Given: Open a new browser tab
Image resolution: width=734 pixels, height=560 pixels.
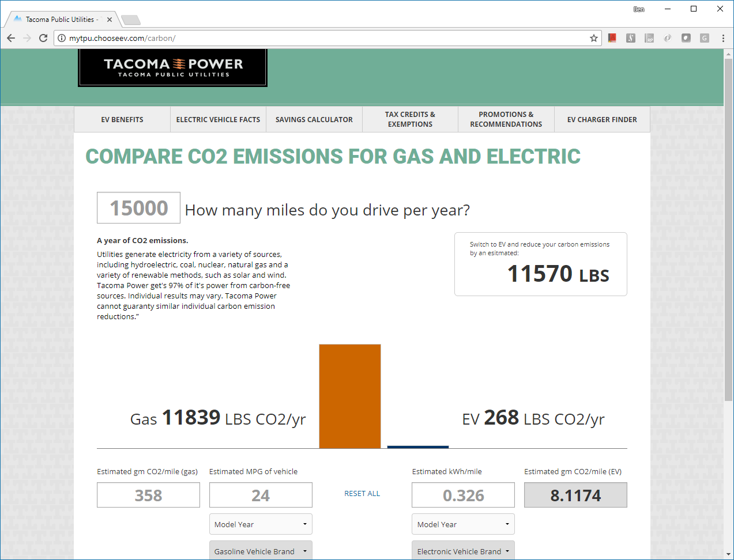Looking at the screenshot, I should pos(131,20).
